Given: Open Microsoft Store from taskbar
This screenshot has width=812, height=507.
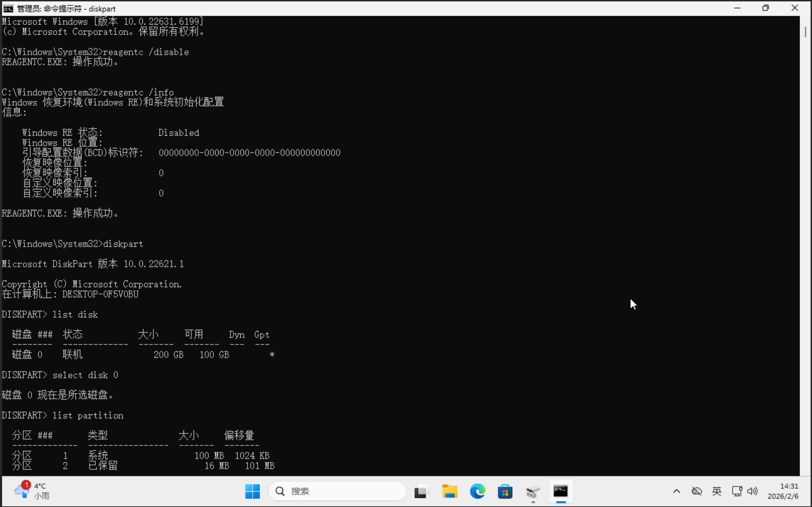Looking at the screenshot, I should 505,491.
